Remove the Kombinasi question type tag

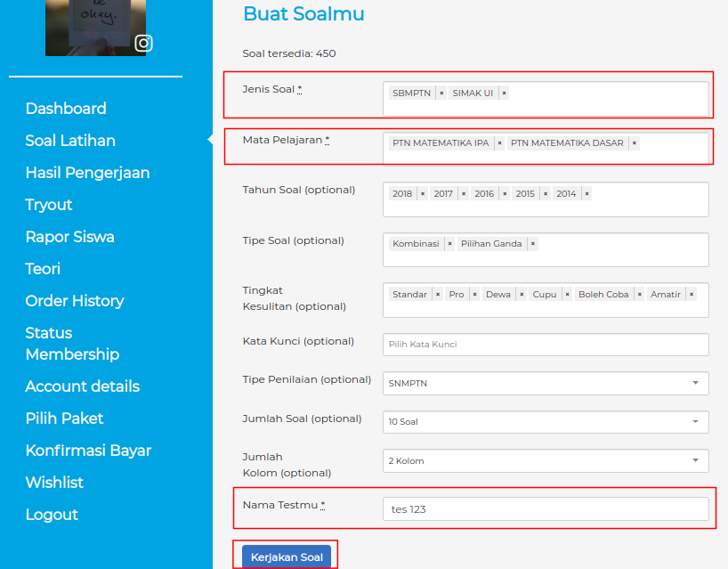coord(449,244)
